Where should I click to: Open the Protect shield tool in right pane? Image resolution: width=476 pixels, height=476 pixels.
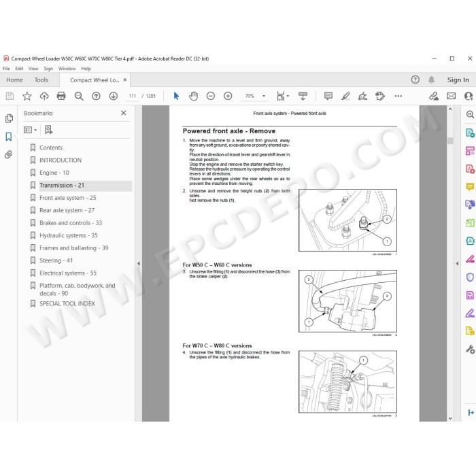click(x=470, y=277)
